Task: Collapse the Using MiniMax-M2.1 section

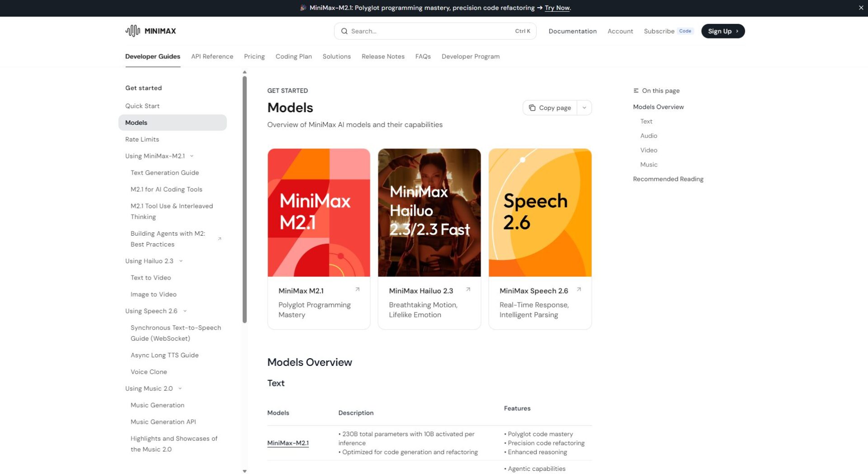Action: point(192,156)
